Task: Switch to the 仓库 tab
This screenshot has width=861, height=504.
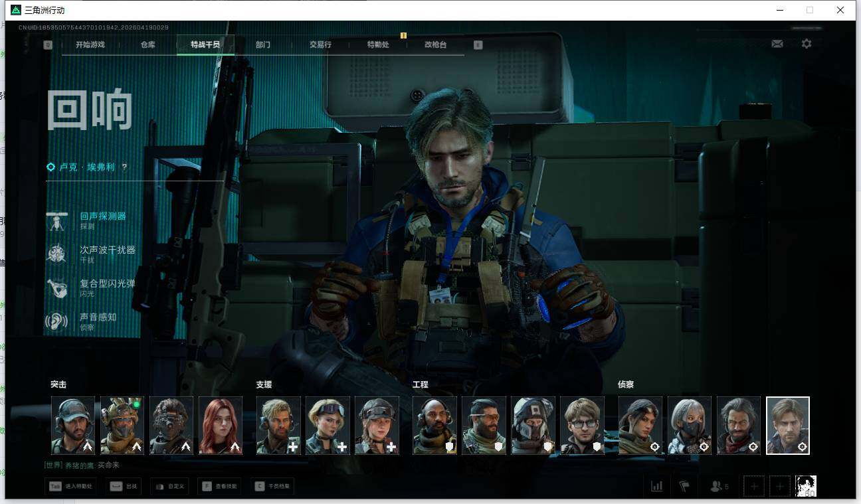Action: point(147,44)
